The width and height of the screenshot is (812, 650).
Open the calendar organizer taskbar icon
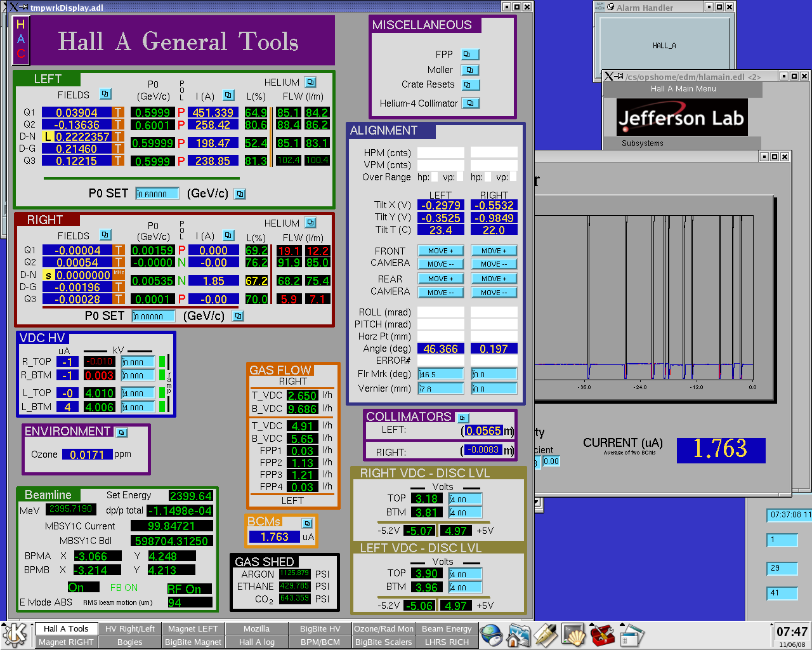point(631,635)
